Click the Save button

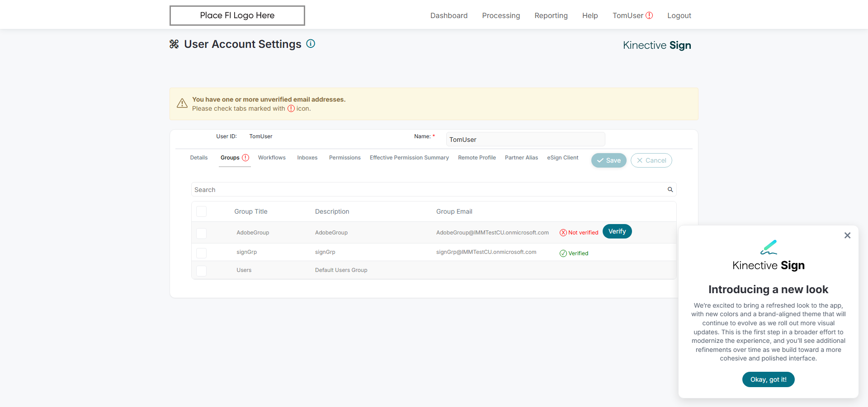[609, 160]
